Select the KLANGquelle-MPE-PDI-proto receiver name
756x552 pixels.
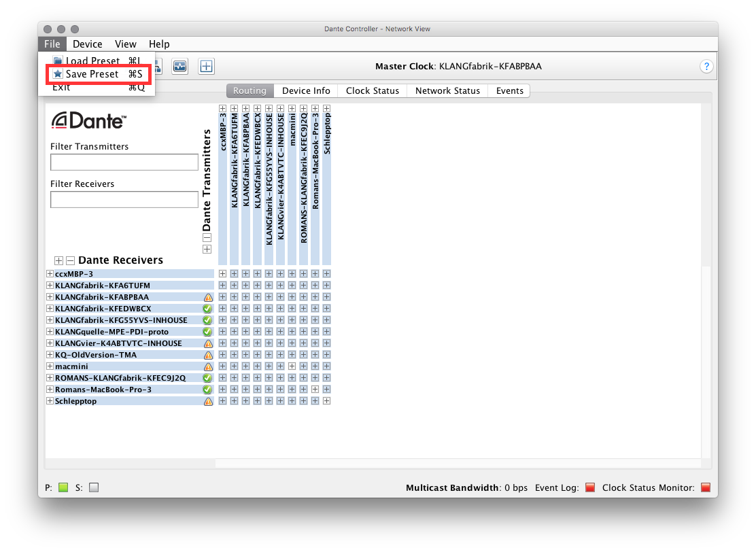(x=112, y=332)
